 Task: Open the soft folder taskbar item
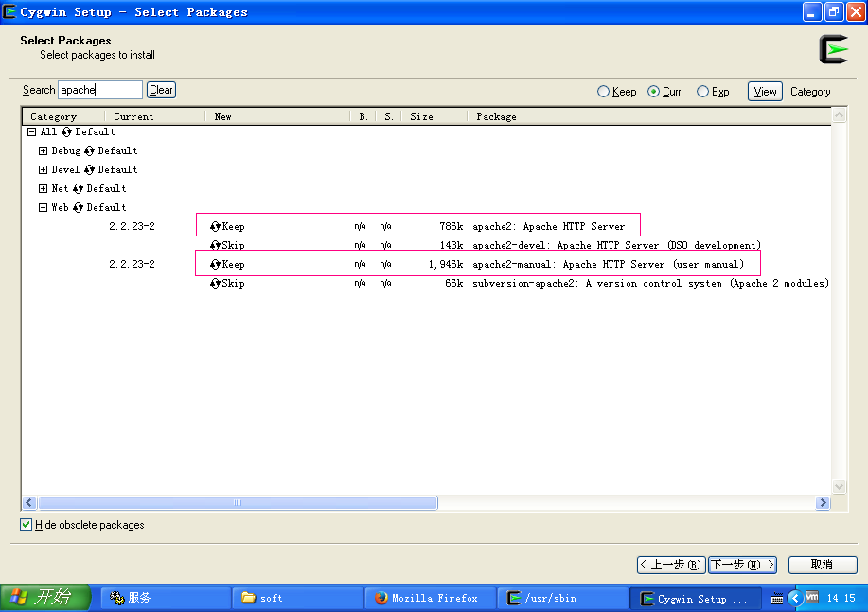[298, 598]
